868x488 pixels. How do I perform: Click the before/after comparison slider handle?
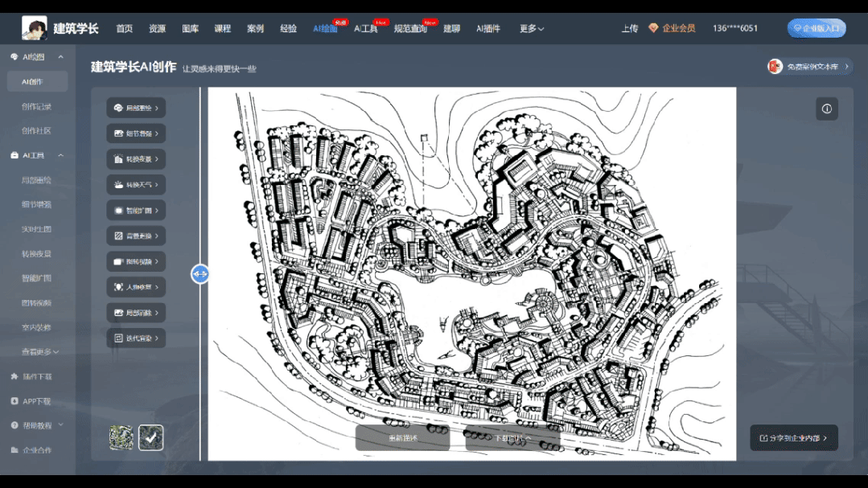(200, 274)
